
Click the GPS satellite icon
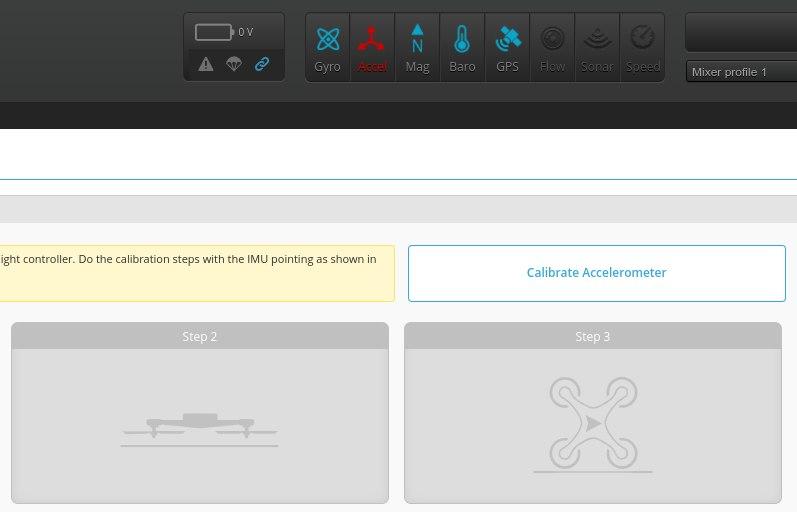click(x=507, y=47)
